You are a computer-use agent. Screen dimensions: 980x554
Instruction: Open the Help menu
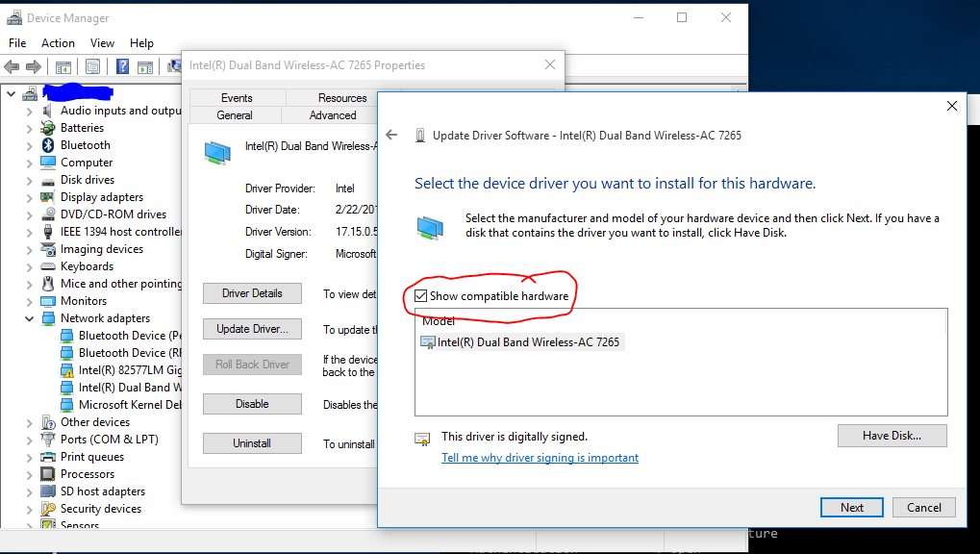coord(142,43)
